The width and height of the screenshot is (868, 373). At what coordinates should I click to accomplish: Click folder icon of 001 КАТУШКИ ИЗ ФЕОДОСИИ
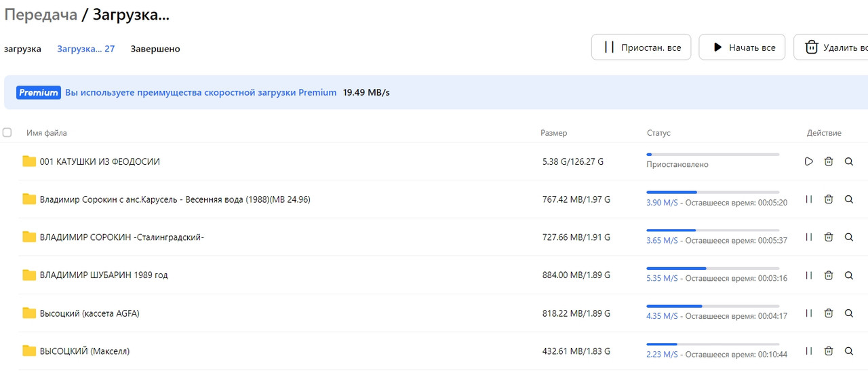click(x=29, y=161)
